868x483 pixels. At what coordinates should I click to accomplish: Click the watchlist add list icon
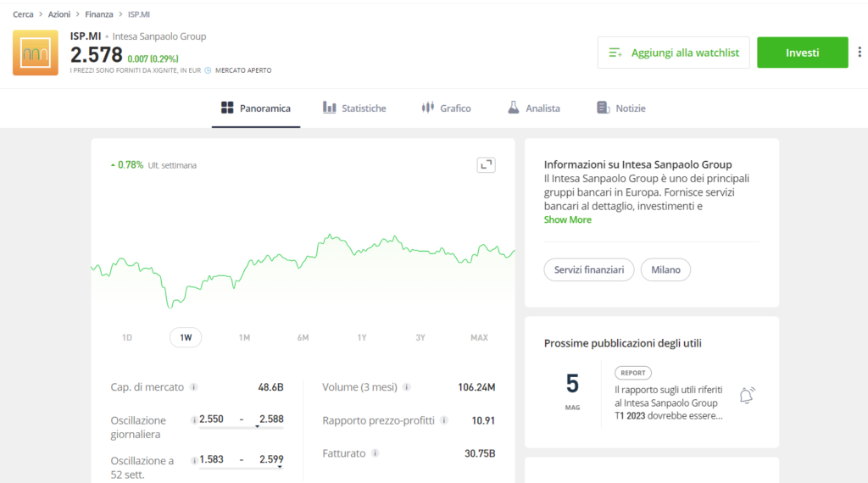point(615,53)
